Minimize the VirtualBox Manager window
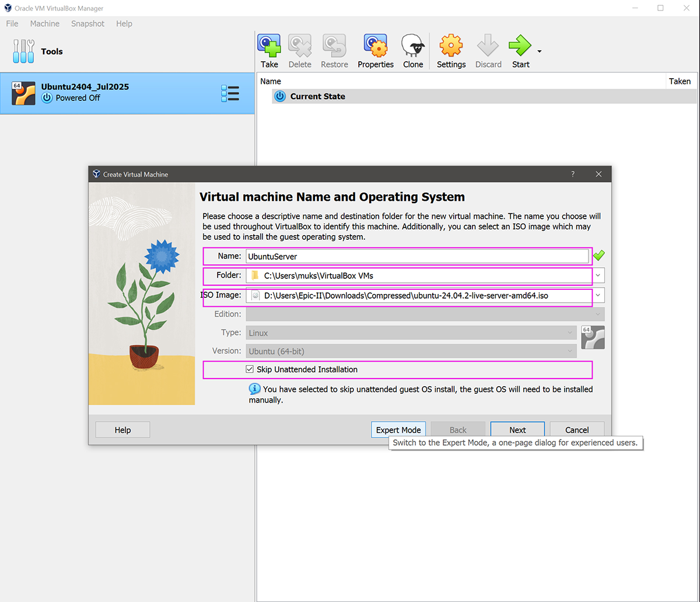 click(635, 8)
